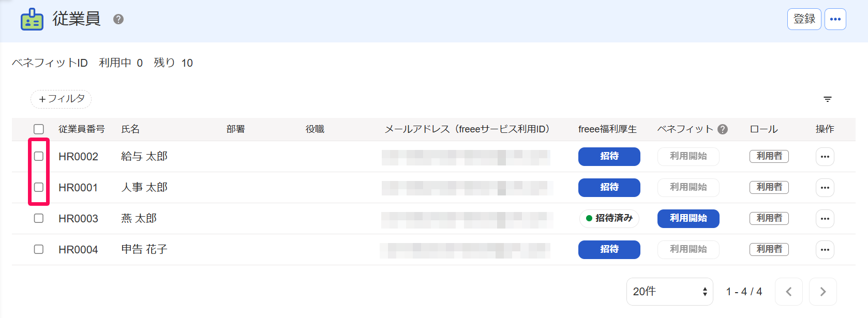The image size is (868, 318).
Task: Click the 氏名 column header
Action: (130, 129)
